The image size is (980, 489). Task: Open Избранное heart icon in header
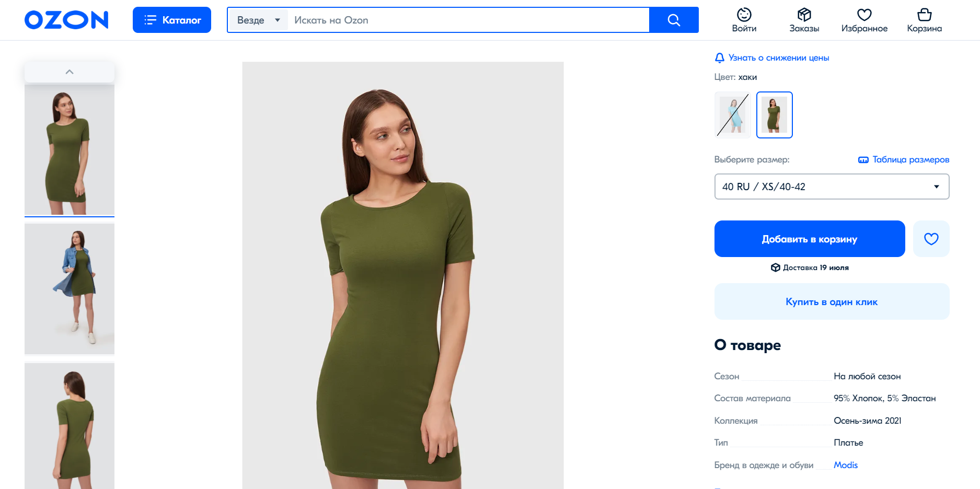(x=864, y=14)
